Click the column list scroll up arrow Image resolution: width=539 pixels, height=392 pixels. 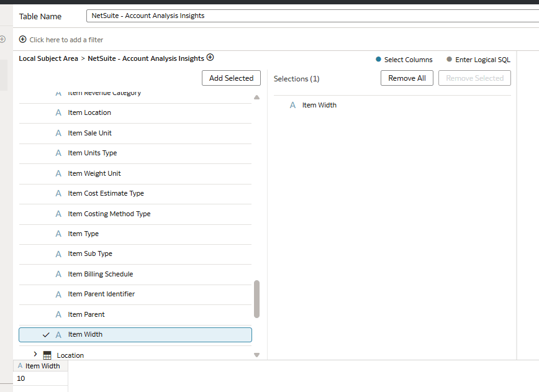click(257, 98)
